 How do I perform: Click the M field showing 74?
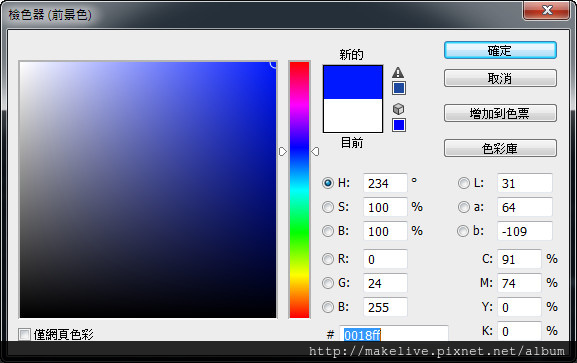(519, 283)
